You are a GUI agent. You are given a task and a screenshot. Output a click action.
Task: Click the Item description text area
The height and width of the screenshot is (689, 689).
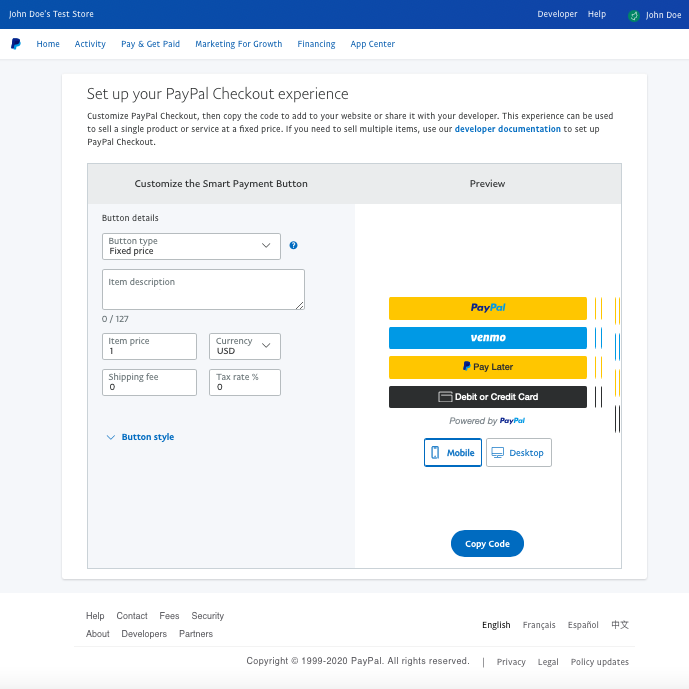pyautogui.click(x=203, y=290)
